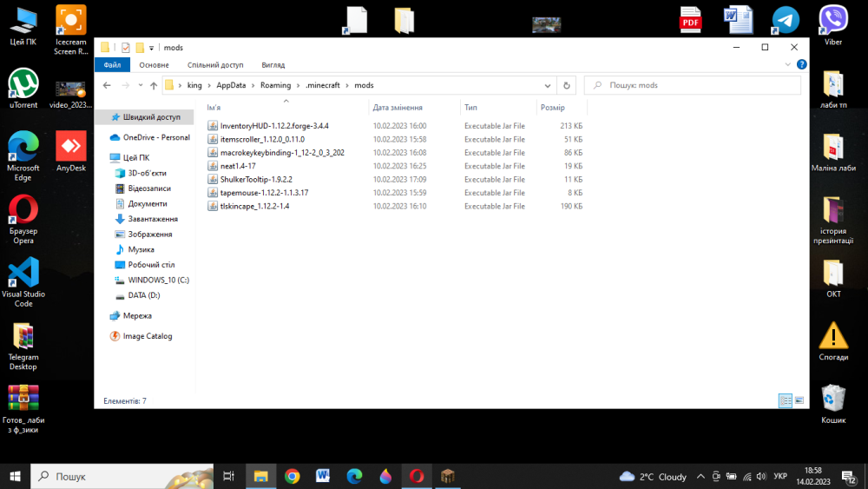Screen dimensions: 868x489
Task: Open the Кошик recycle bin
Action: (833, 404)
